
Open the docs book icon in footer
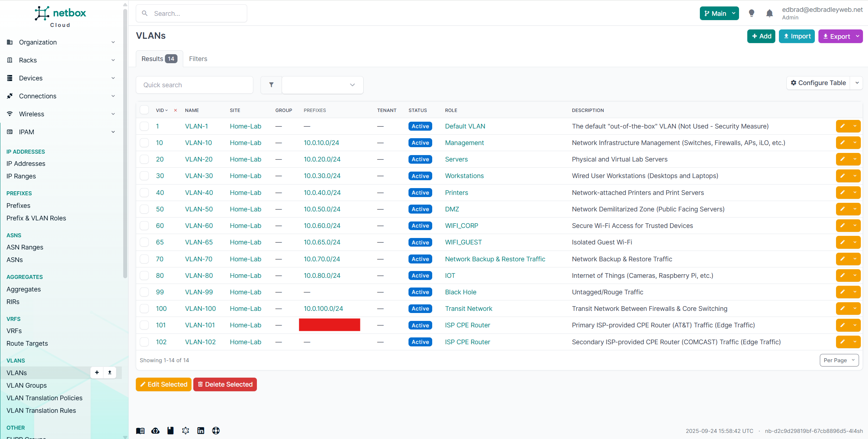[140, 431]
